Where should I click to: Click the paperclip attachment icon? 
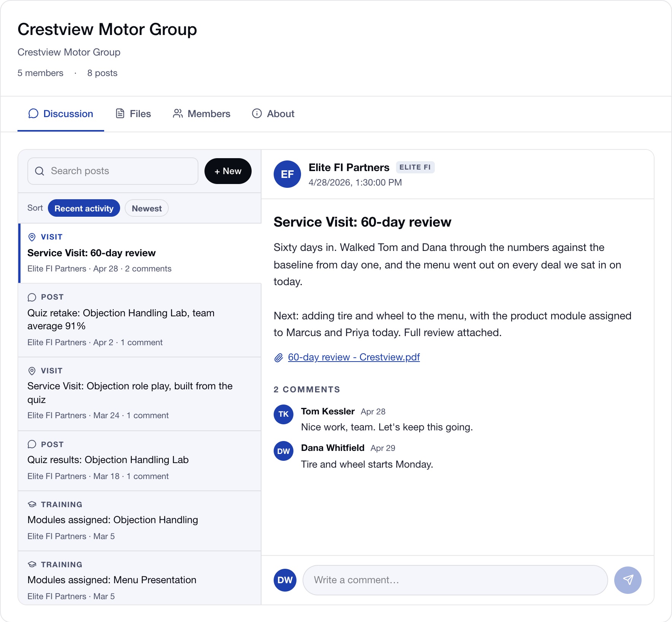279,358
